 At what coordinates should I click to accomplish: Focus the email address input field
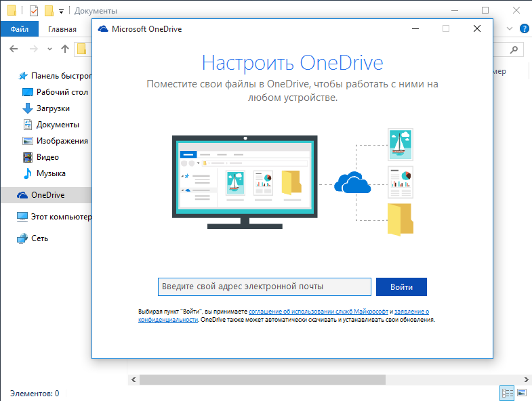264,287
